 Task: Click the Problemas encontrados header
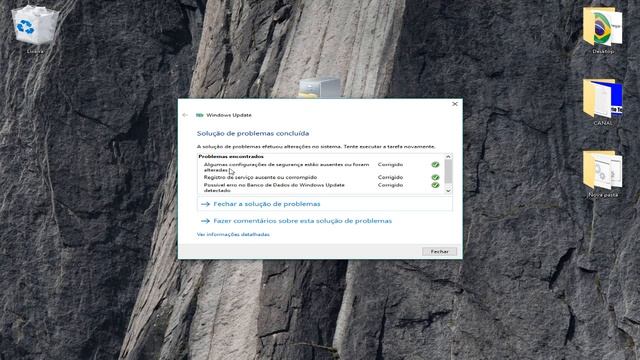click(x=231, y=156)
